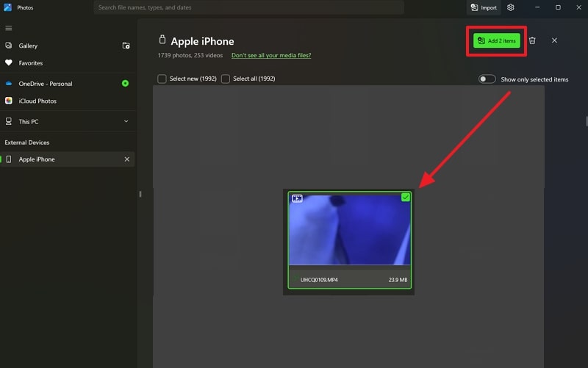Click the 23.9 MB file size text
Image resolution: width=588 pixels, height=368 pixels.
pos(398,280)
